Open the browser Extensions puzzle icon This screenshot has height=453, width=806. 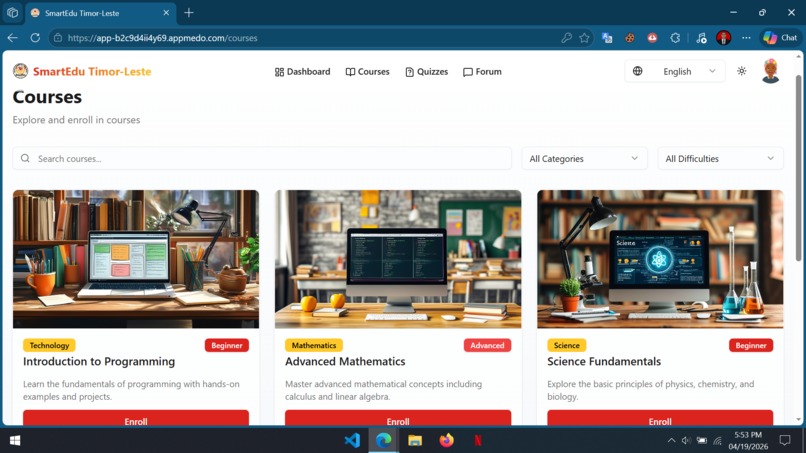(675, 38)
